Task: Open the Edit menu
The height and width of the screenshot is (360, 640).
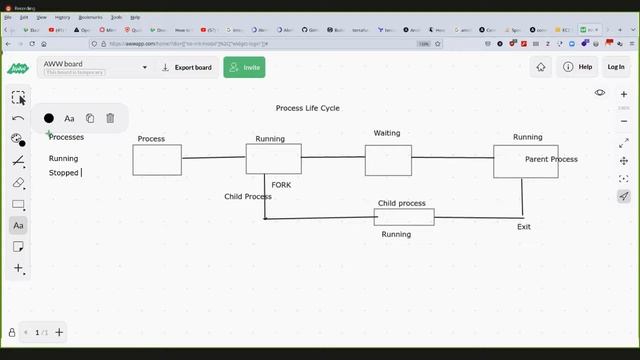Action: click(x=24, y=18)
